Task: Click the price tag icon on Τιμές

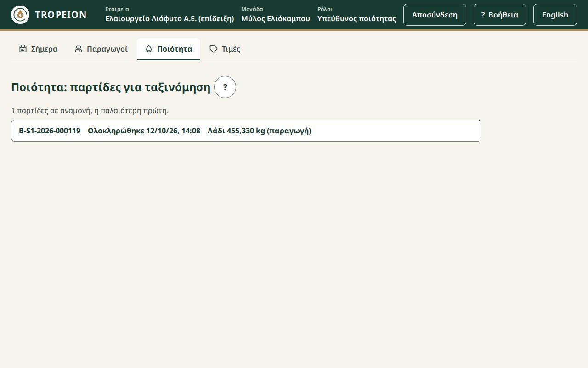Action: 214,49
